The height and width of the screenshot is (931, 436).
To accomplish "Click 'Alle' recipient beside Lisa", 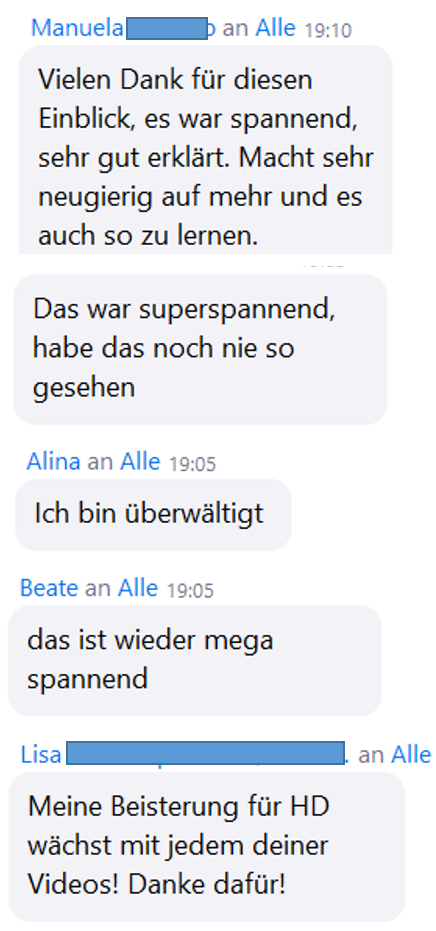I will (x=411, y=755).
